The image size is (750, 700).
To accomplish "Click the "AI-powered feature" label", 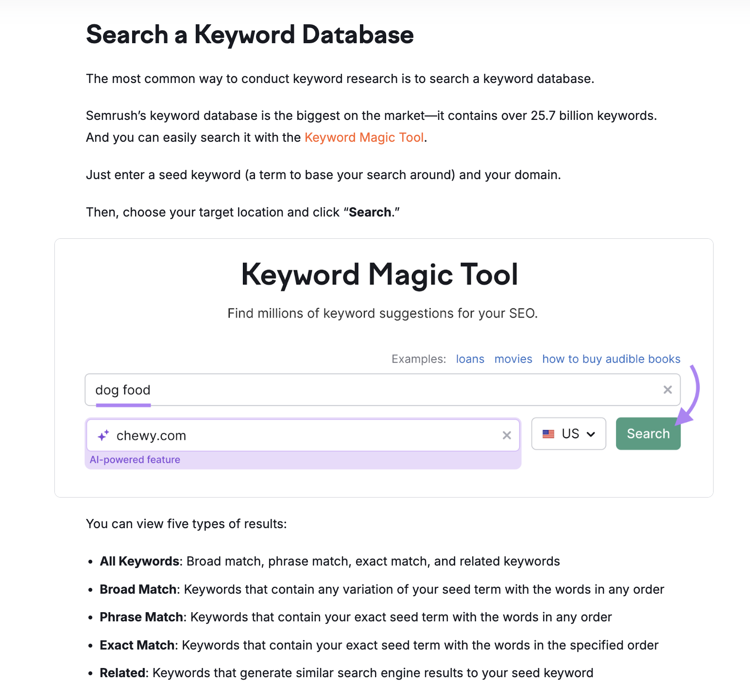I will click(135, 460).
